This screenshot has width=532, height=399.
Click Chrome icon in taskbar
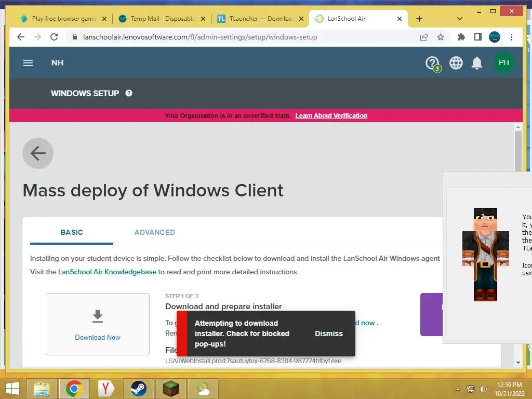pos(74,389)
